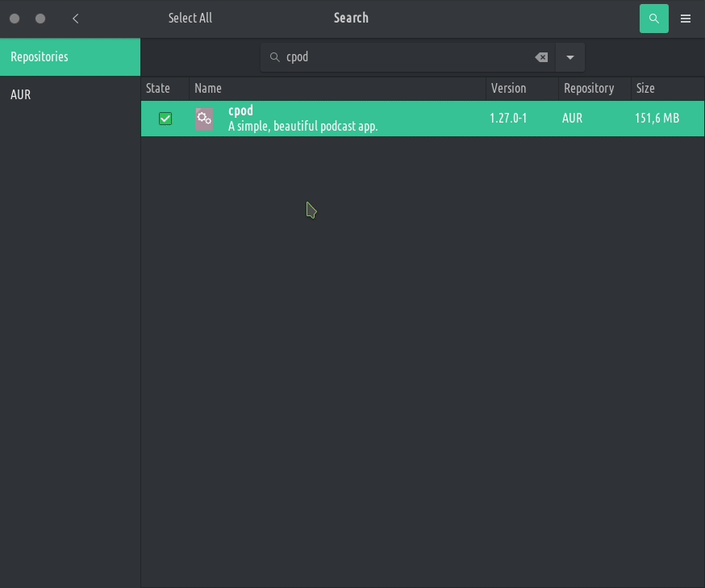The height and width of the screenshot is (588, 705).
Task: Click the second grey window circle button
Action: pos(40,19)
